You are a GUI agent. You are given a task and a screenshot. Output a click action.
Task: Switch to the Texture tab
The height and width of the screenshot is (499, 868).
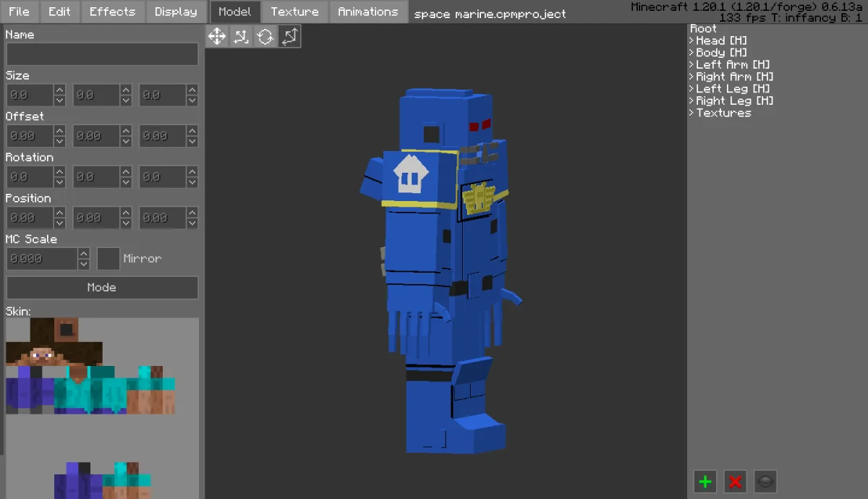pyautogui.click(x=294, y=12)
